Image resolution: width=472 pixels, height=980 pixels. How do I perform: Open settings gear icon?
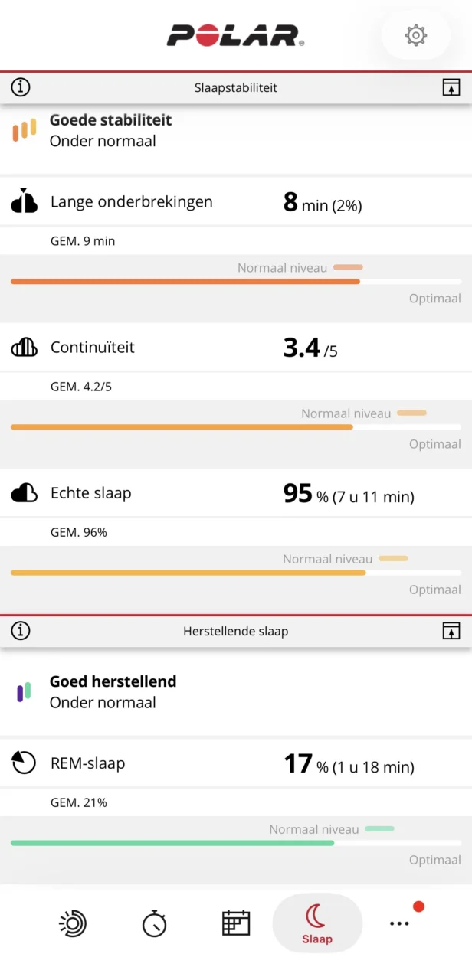coord(415,35)
